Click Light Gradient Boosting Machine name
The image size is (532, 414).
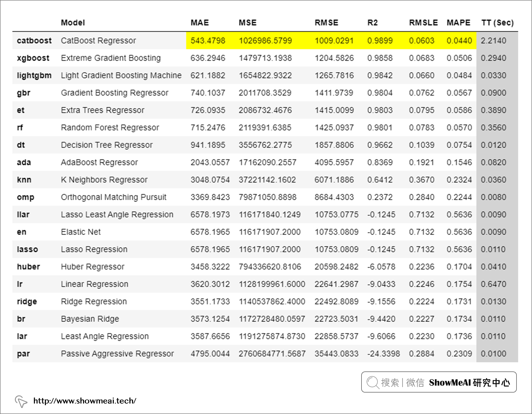[x=121, y=75]
